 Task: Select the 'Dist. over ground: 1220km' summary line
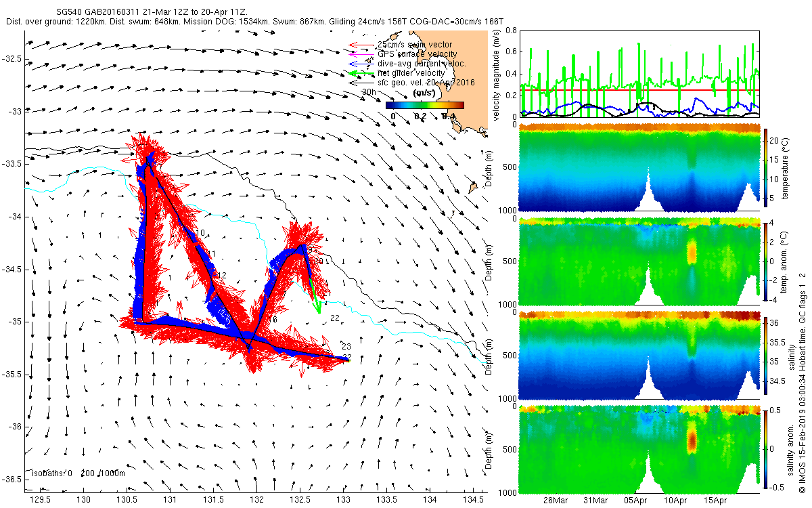[254, 22]
